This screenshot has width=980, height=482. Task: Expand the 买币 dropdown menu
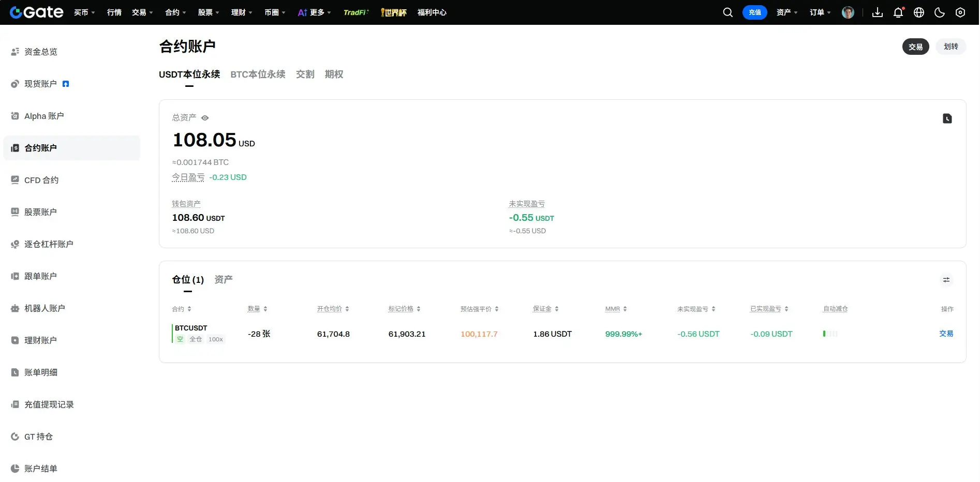84,12
